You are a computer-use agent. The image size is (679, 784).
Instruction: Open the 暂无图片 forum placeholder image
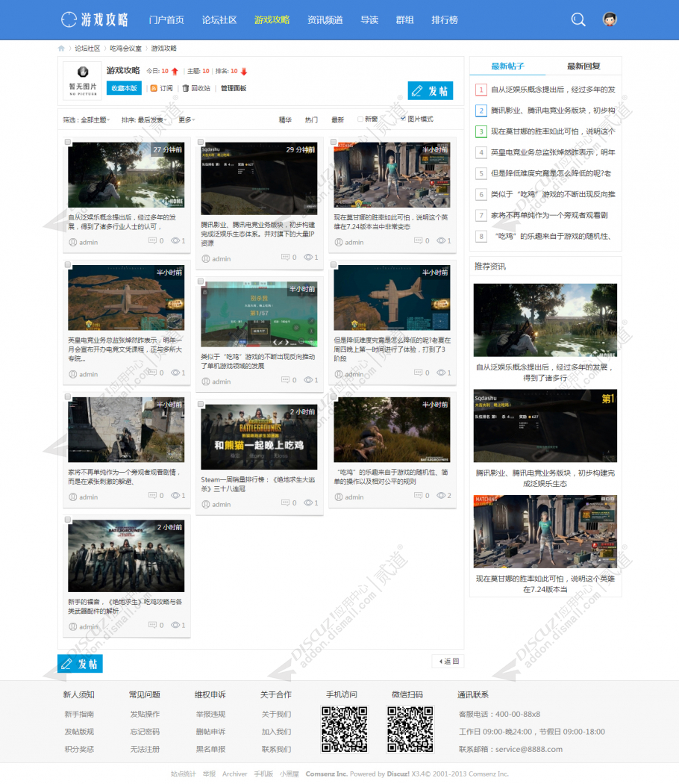coord(83,80)
